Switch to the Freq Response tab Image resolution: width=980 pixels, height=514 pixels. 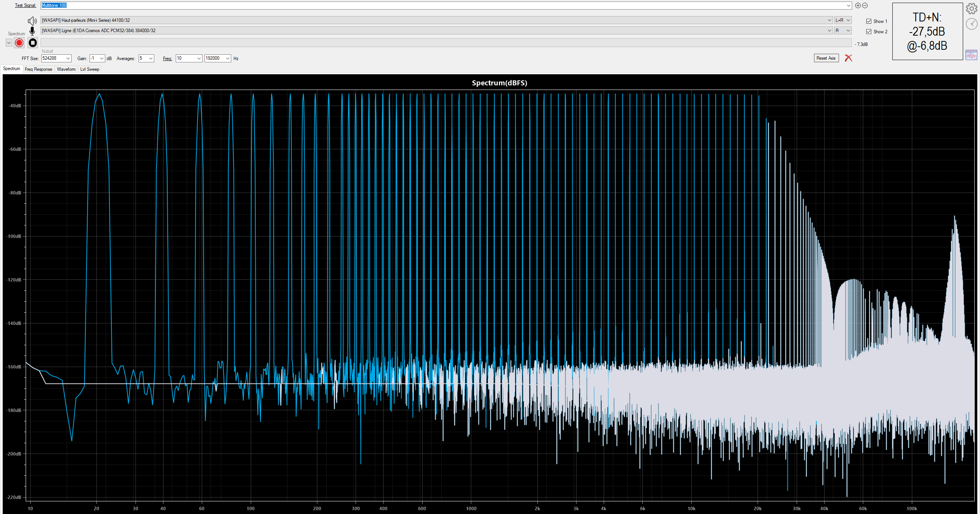click(38, 69)
